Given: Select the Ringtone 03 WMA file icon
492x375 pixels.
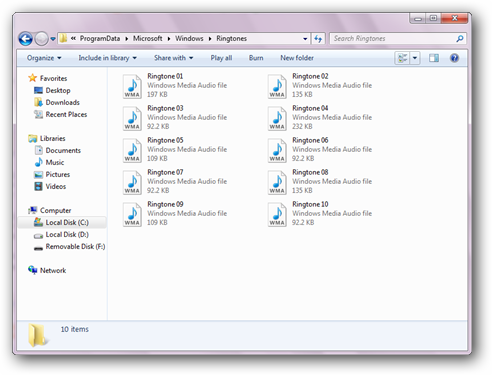Looking at the screenshot, I should (132, 118).
